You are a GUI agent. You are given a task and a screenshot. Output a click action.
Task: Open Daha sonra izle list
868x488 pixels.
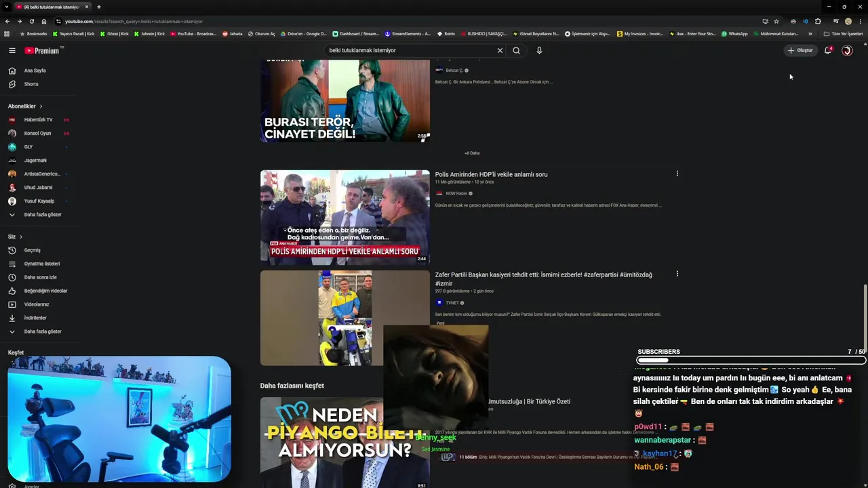41,277
